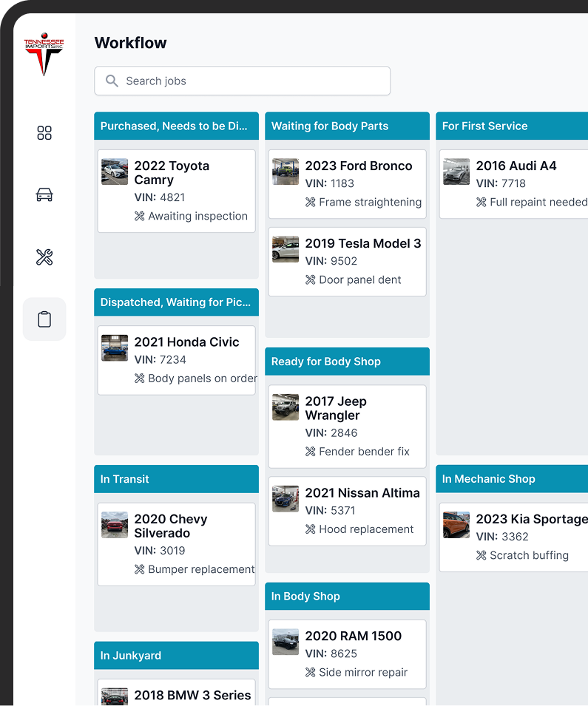588x706 pixels.
Task: Click the text VIN: 7718
Action: pyautogui.click(x=501, y=183)
